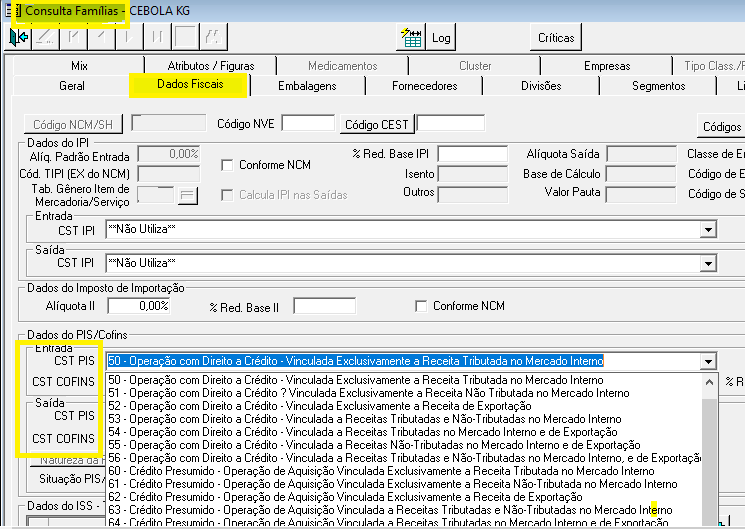Click the Valor Pauta field
This screenshot has height=529, width=745.
(x=641, y=194)
